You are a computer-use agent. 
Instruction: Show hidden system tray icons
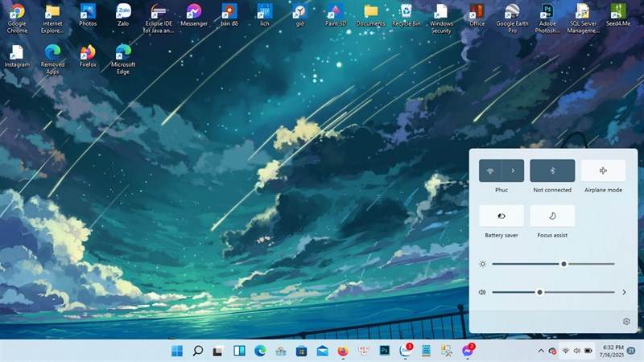[x=541, y=352]
